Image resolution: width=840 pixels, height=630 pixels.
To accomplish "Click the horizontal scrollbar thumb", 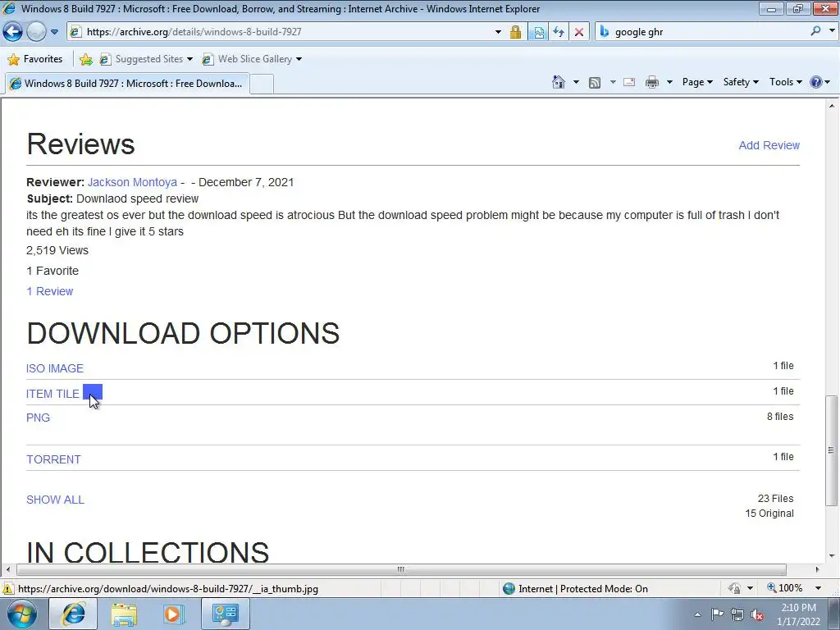I will 401,569.
